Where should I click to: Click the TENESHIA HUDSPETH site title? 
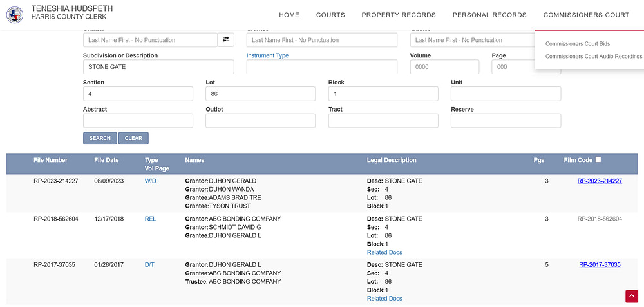(72, 8)
